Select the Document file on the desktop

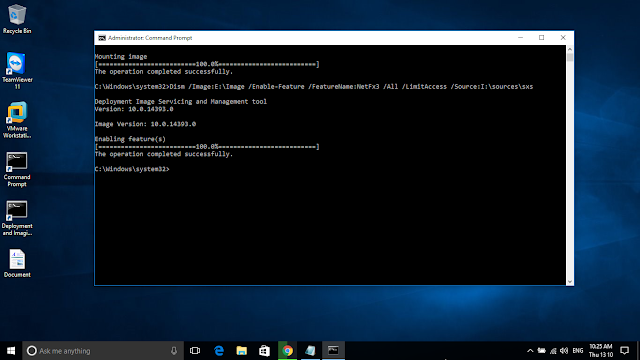[17, 263]
